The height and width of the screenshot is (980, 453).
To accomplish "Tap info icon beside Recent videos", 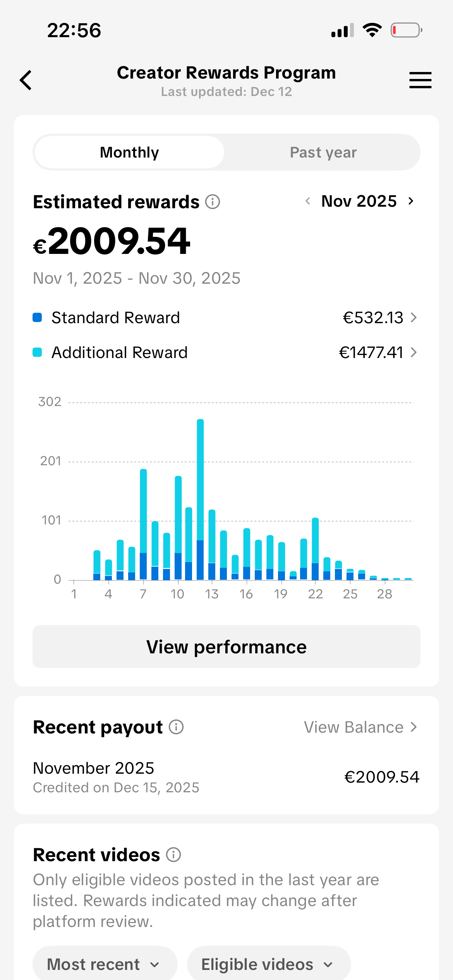I will tap(173, 855).
